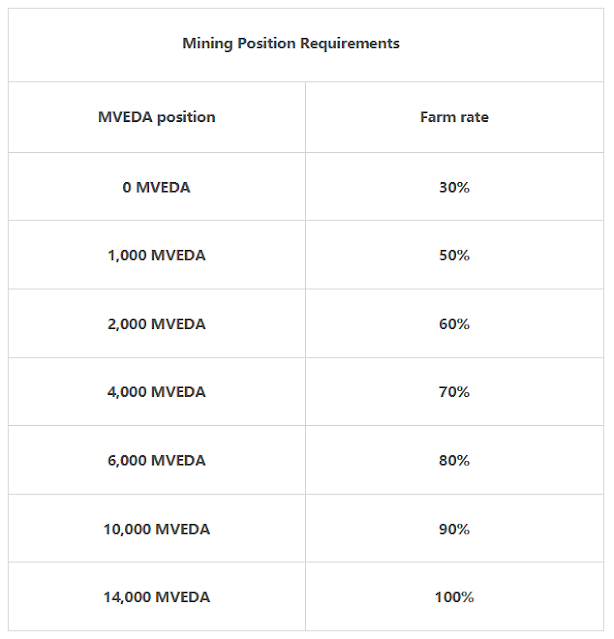Image resolution: width=614 pixels, height=639 pixels.
Task: Pick the farm rate beside 4,000 MVEDA
Action: coord(454,392)
